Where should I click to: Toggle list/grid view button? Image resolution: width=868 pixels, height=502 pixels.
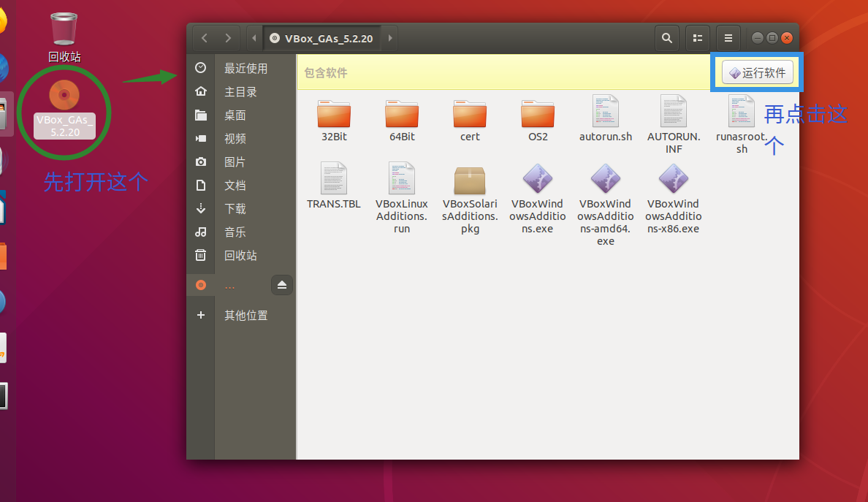697,38
